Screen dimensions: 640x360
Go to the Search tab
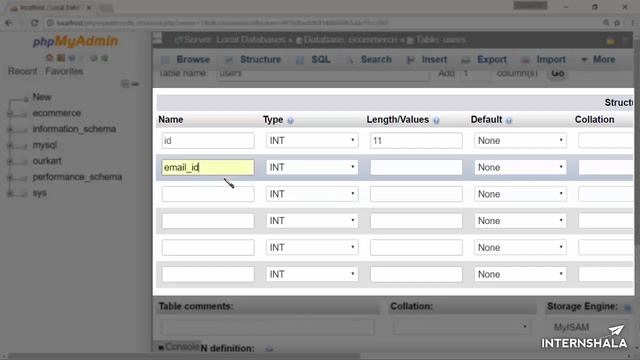[369, 60]
